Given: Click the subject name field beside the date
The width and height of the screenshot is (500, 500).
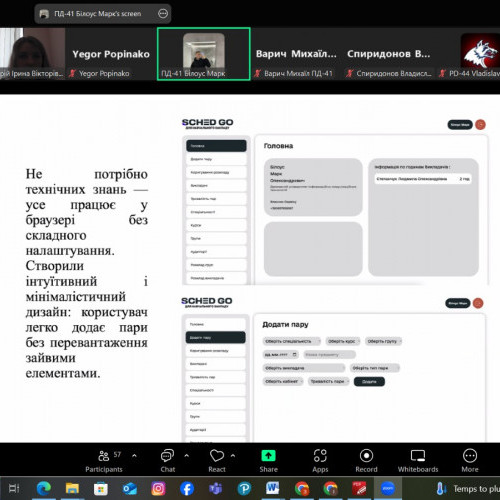Looking at the screenshot, I should click(329, 355).
